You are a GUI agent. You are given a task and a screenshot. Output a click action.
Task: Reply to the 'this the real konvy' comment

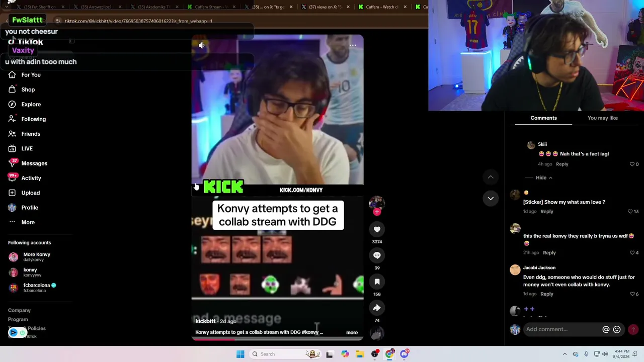pos(549,253)
